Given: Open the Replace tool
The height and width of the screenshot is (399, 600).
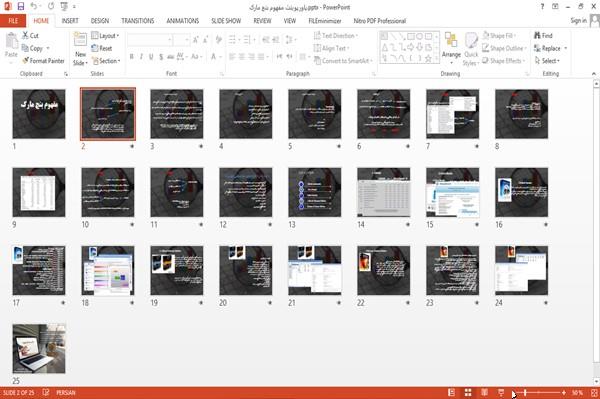Looking at the screenshot, I should [x=550, y=48].
